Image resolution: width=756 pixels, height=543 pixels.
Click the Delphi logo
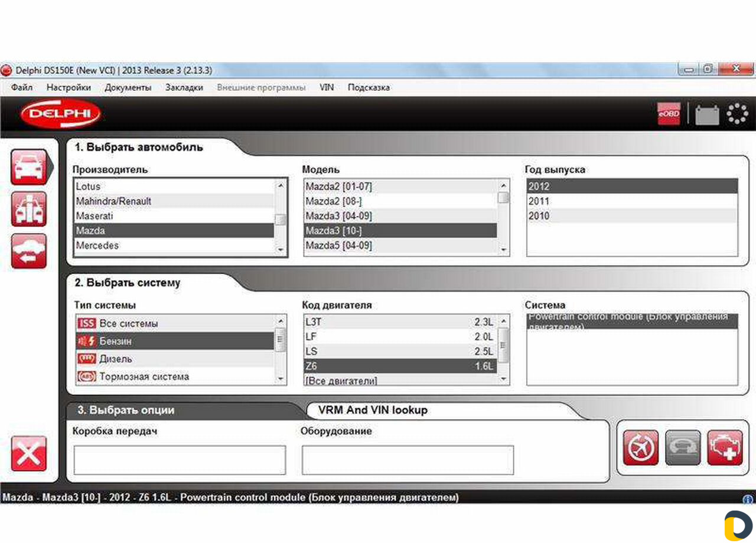tap(60, 114)
